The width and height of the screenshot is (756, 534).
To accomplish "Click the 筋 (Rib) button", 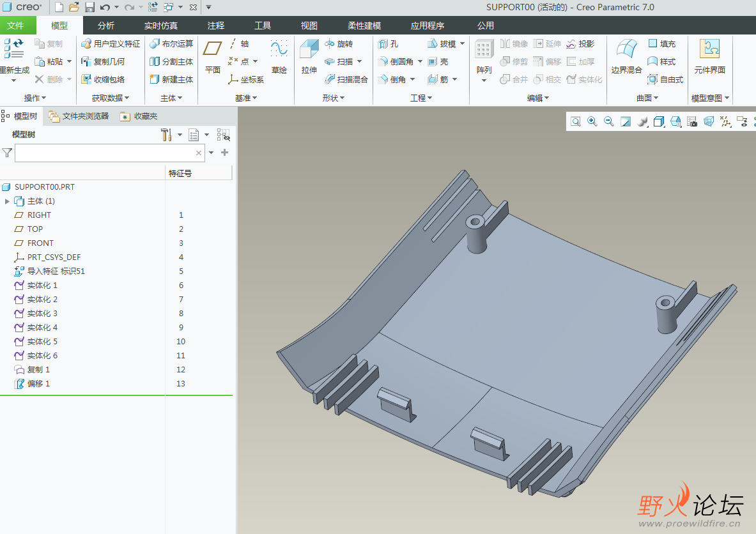I will click(x=438, y=79).
